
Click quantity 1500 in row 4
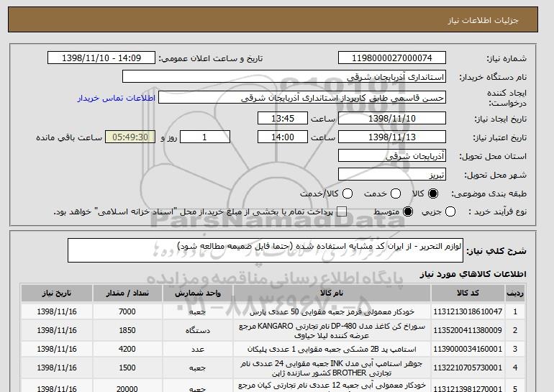tap(127, 368)
